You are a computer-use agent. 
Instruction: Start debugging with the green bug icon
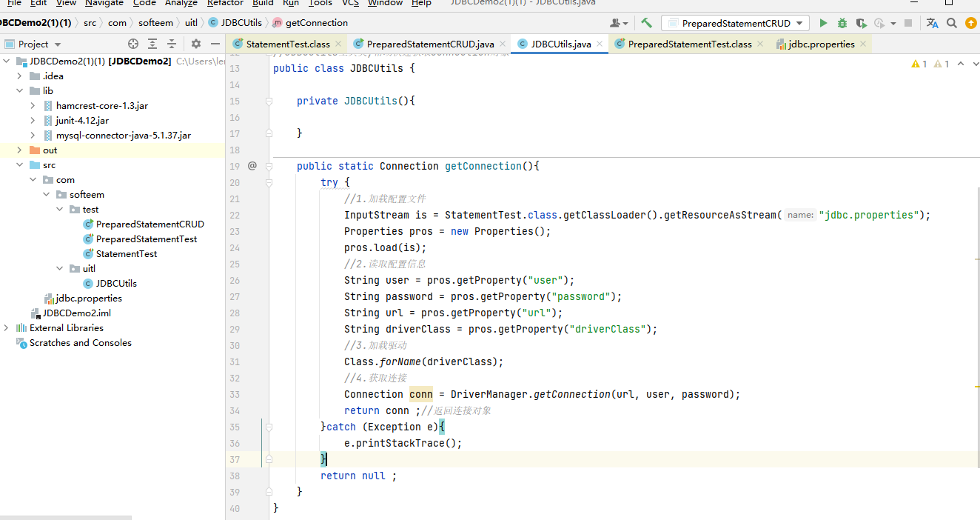tap(842, 23)
